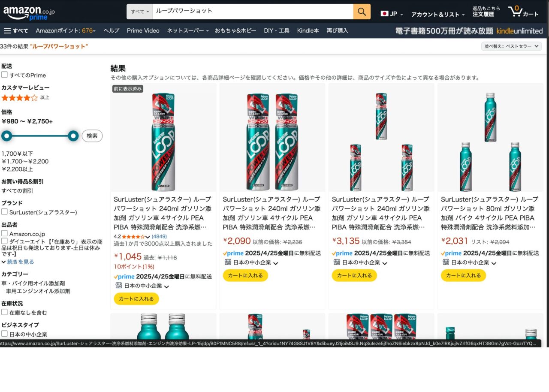Expand 日本の中小企業 under ¥3,135 product

[x=384, y=263]
